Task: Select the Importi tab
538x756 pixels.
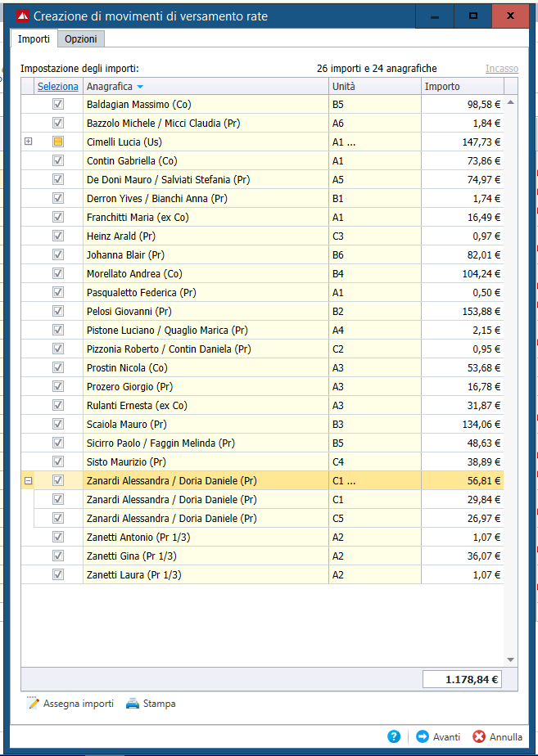Action: pyautogui.click(x=34, y=39)
